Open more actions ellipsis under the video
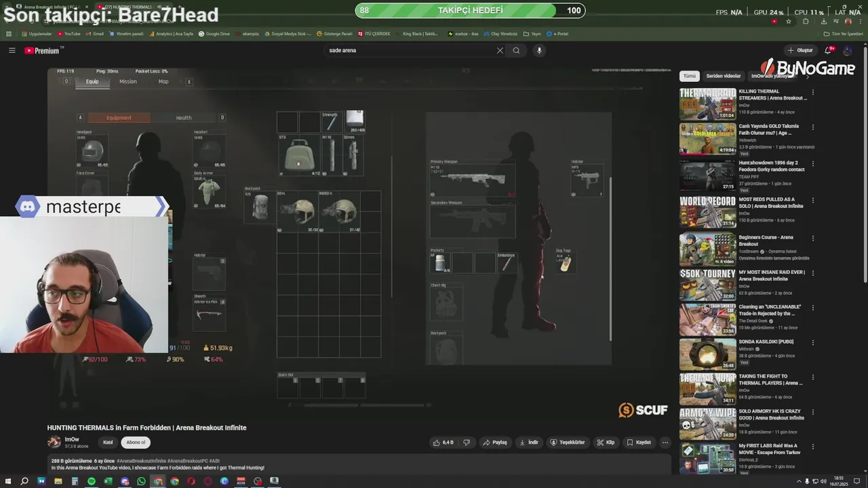868x488 pixels. pos(665,443)
